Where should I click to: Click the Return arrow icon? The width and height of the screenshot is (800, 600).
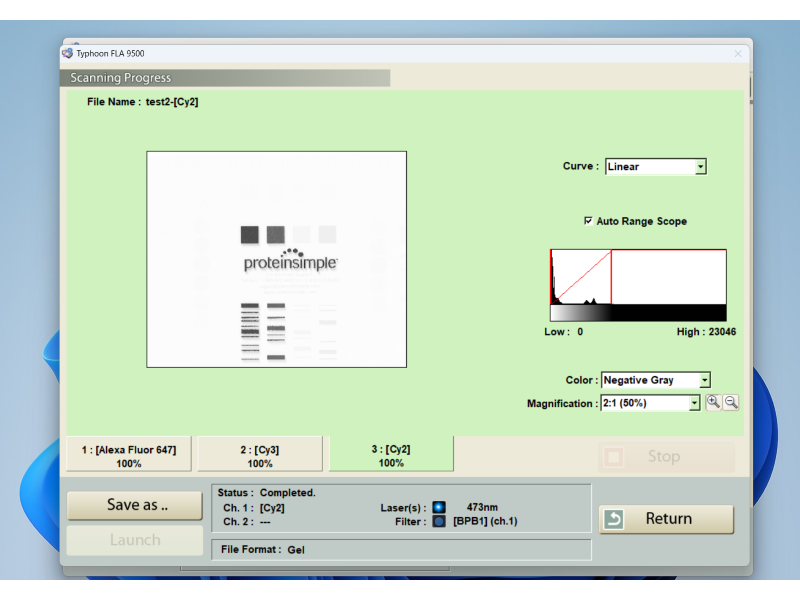pos(614,519)
